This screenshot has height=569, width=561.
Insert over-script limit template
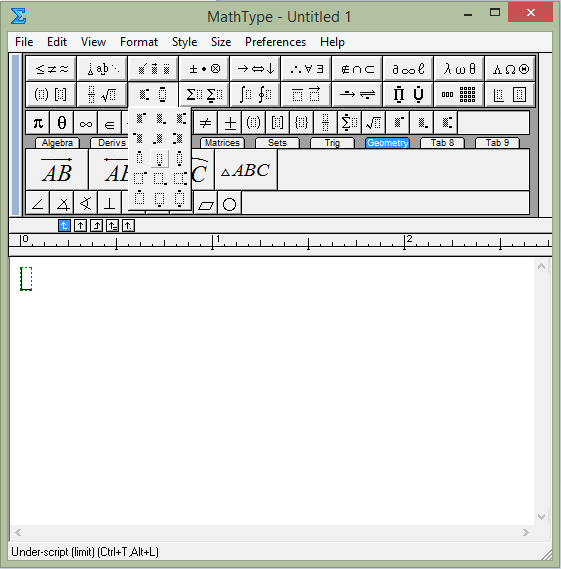pyautogui.click(x=140, y=158)
